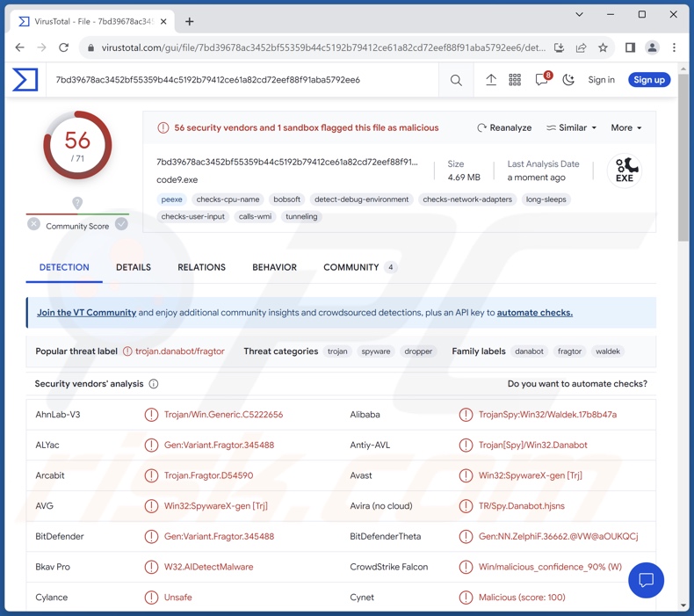The image size is (694, 616).
Task: Click the Trojan[Spy]/Win32.Danabot result text
Action: [533, 445]
